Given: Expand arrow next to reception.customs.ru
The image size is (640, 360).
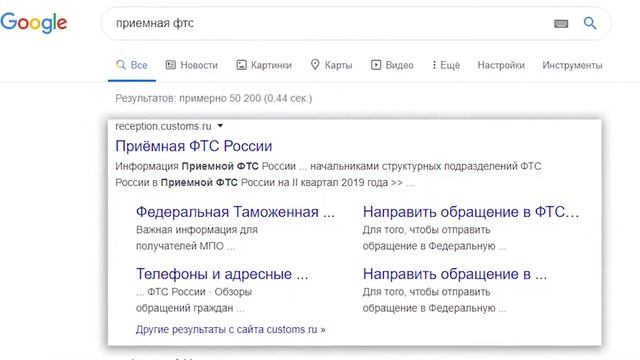Looking at the screenshot, I should tap(220, 126).
